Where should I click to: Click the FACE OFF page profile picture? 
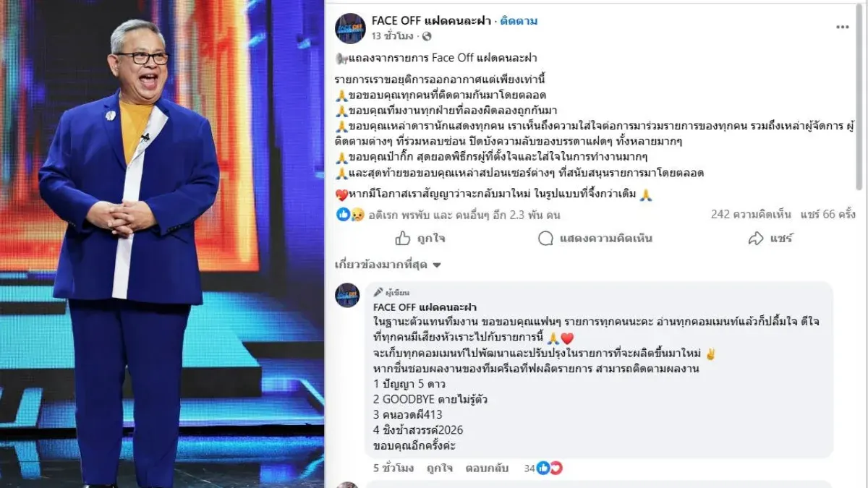tap(349, 28)
